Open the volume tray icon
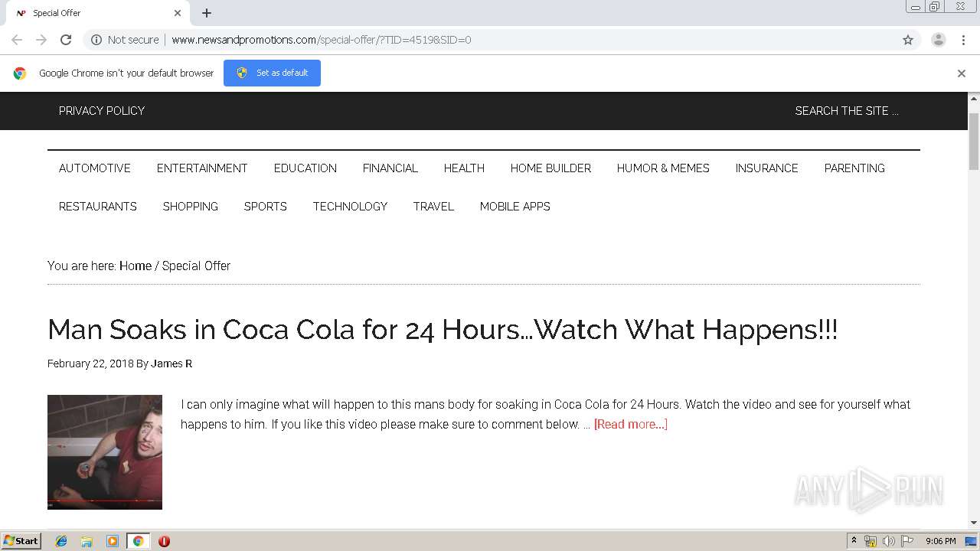Viewport: 980px width, 551px height. point(889,541)
